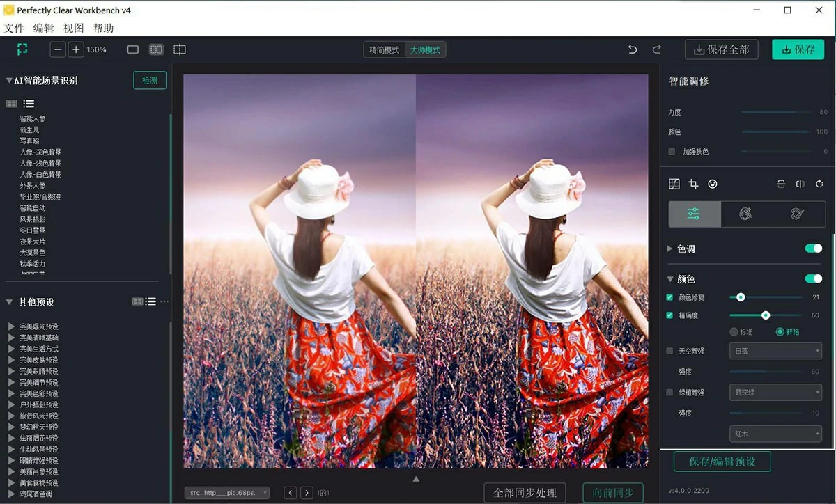Zoom out with the minus button
Screen dimensions: 836x504
(x=58, y=49)
